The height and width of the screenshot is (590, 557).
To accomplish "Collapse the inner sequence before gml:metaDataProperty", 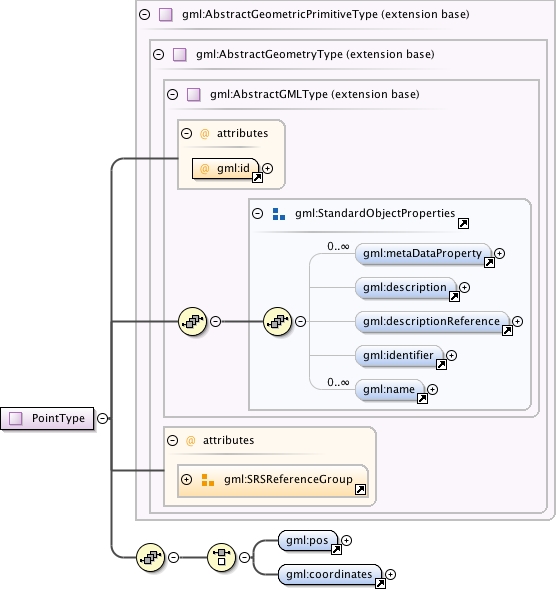I will coord(300,321).
